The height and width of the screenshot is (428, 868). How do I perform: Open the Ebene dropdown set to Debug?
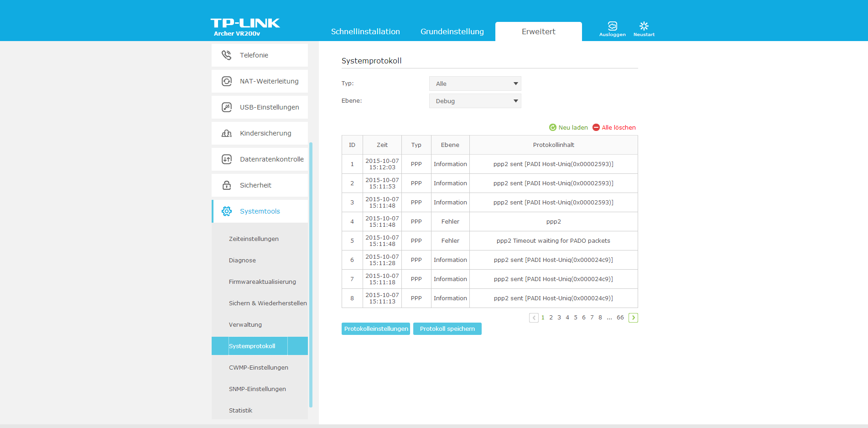point(475,101)
